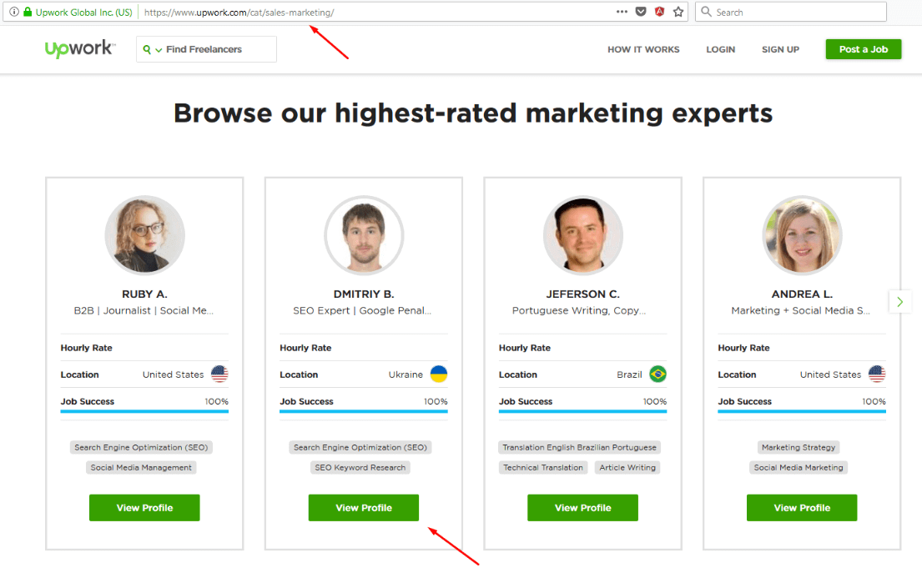Image resolution: width=922 pixels, height=588 pixels.
Task: Click the "Browse our highest-rated marketing experts" heading
Action: pos(473,113)
